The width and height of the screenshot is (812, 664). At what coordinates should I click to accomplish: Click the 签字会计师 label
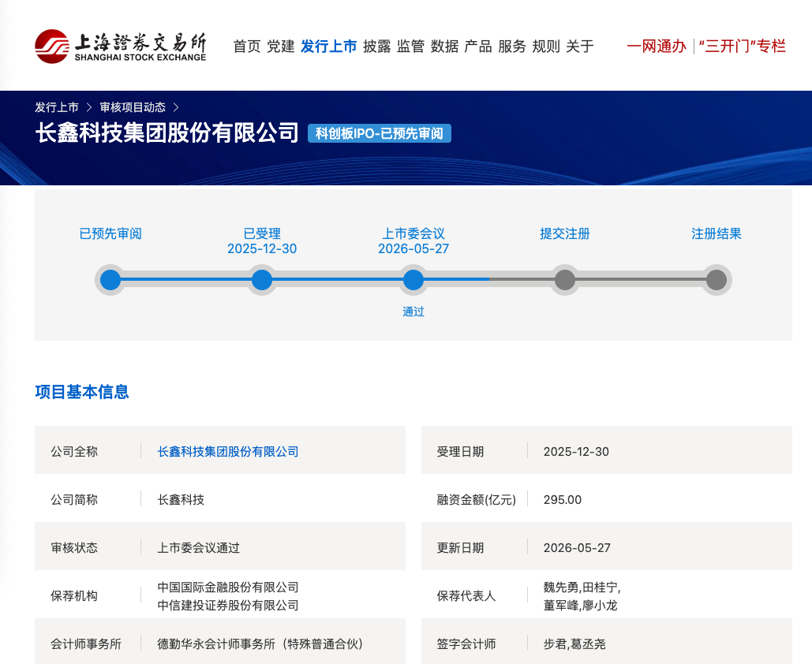466,644
